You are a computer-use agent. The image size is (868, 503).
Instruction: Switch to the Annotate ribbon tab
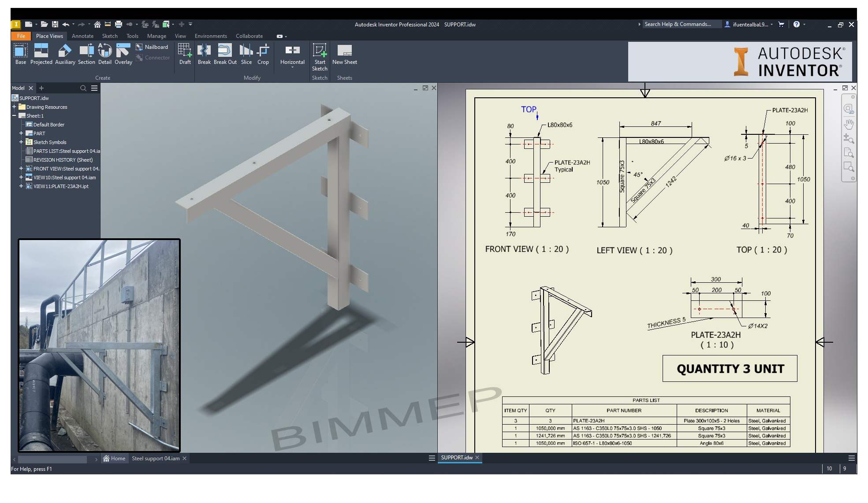coord(82,36)
